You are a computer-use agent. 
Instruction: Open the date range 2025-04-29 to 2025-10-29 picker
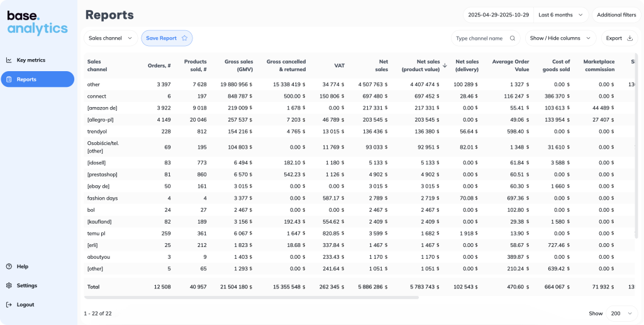click(x=499, y=14)
